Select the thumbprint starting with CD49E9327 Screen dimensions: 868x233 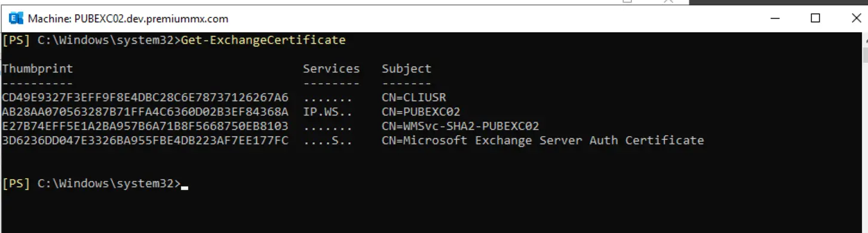(x=145, y=97)
